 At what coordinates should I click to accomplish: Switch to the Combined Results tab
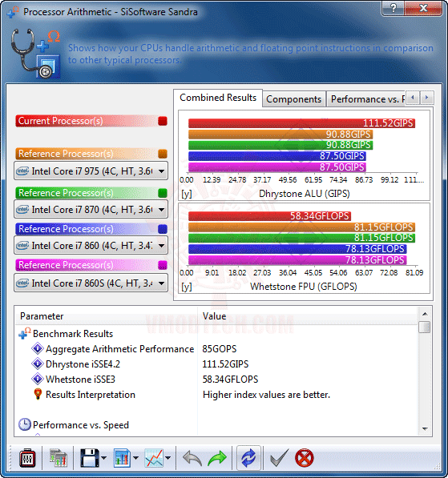pos(218,98)
